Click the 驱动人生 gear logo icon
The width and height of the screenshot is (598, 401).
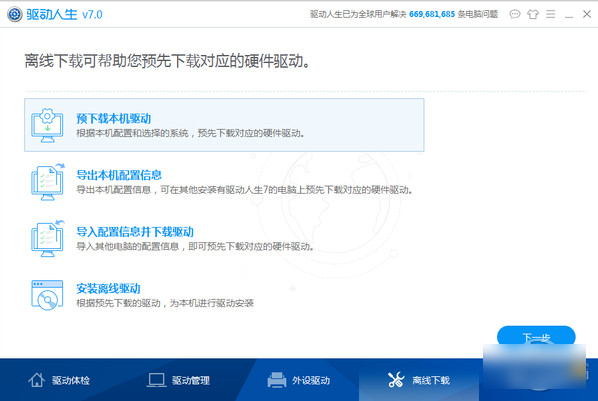(15, 14)
